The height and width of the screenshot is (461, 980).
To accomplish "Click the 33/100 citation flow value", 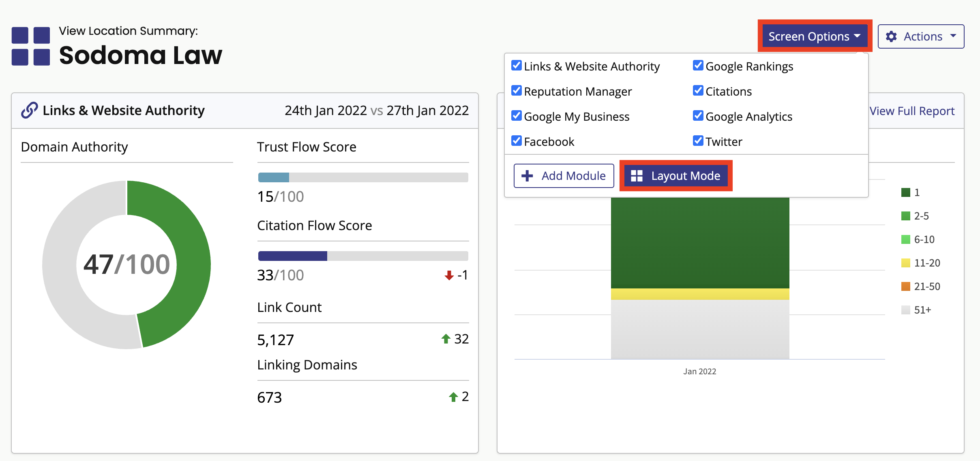I will tap(281, 275).
